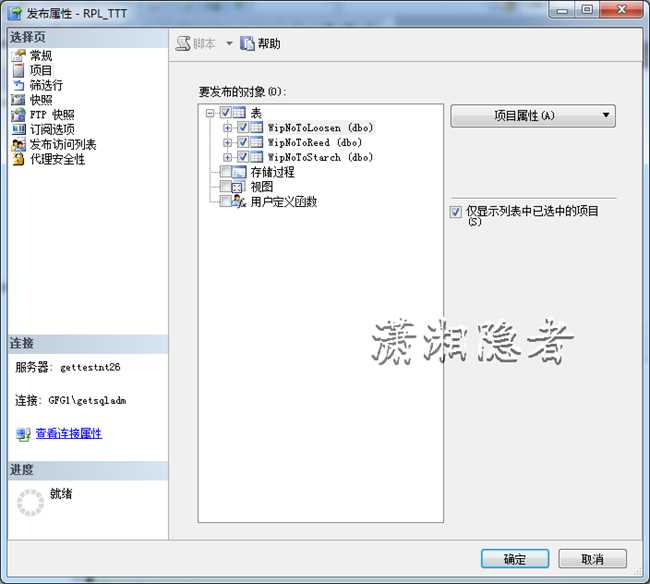Click the WipNoToReed table icon
This screenshot has height=584, width=650.
tap(256, 142)
